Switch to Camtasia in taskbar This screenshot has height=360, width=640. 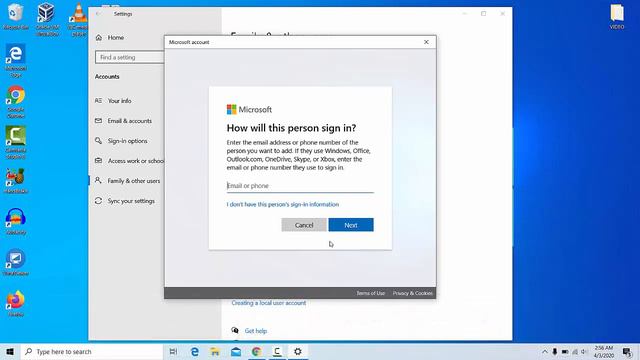277,351
